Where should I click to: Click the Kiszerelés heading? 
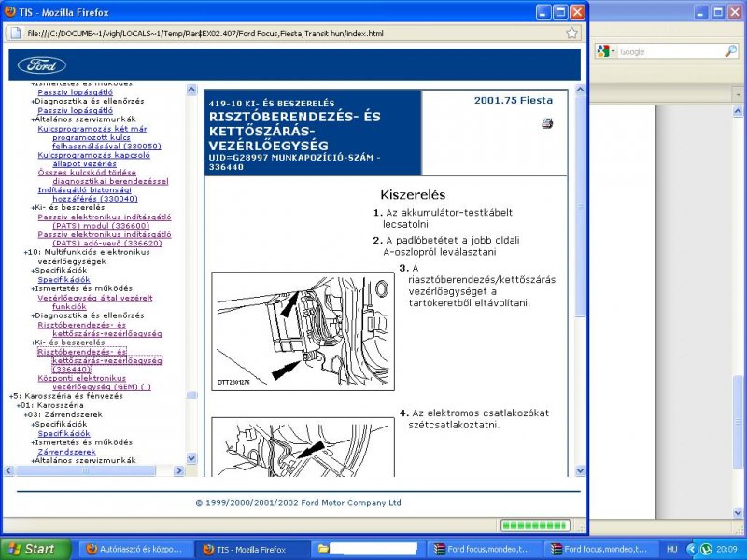click(x=413, y=194)
